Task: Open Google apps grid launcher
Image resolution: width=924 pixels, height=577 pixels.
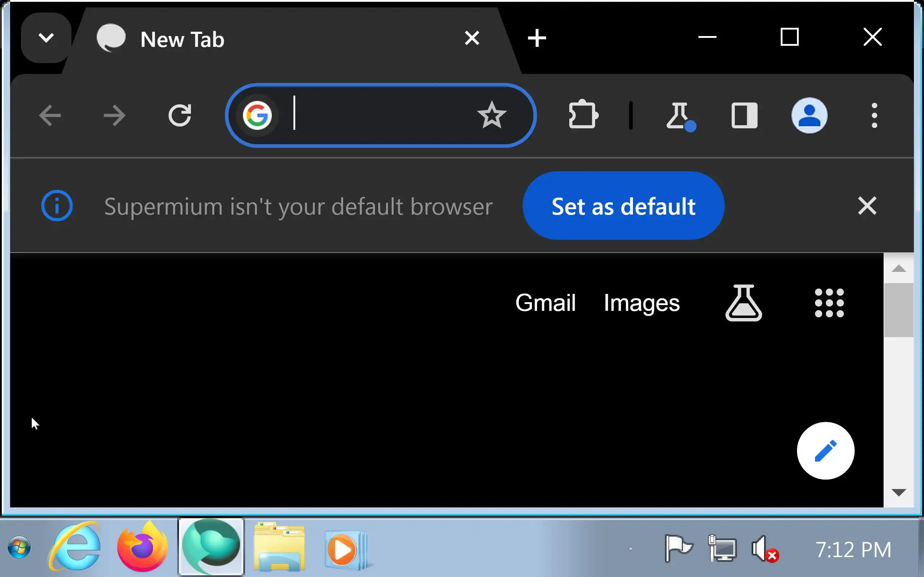Action: (x=829, y=303)
